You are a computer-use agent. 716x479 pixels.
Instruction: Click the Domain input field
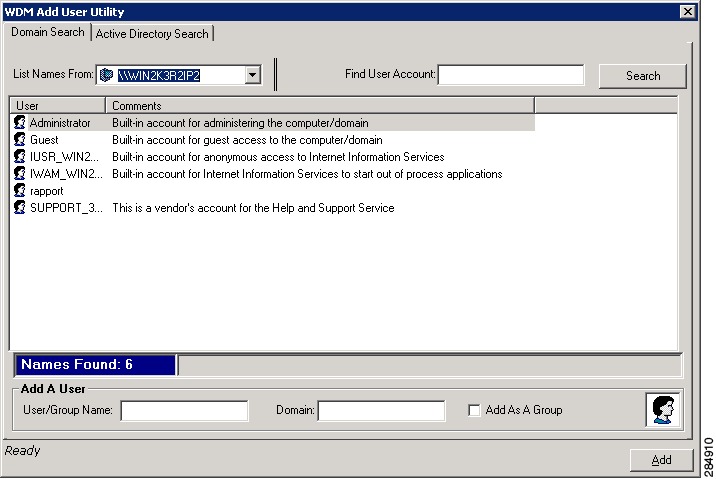[x=381, y=411]
